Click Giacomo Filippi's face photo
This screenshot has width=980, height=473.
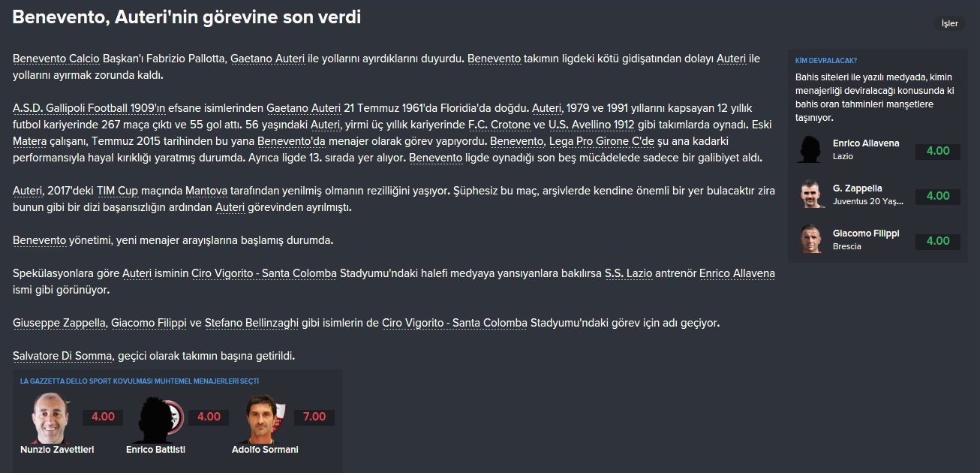[x=812, y=240]
